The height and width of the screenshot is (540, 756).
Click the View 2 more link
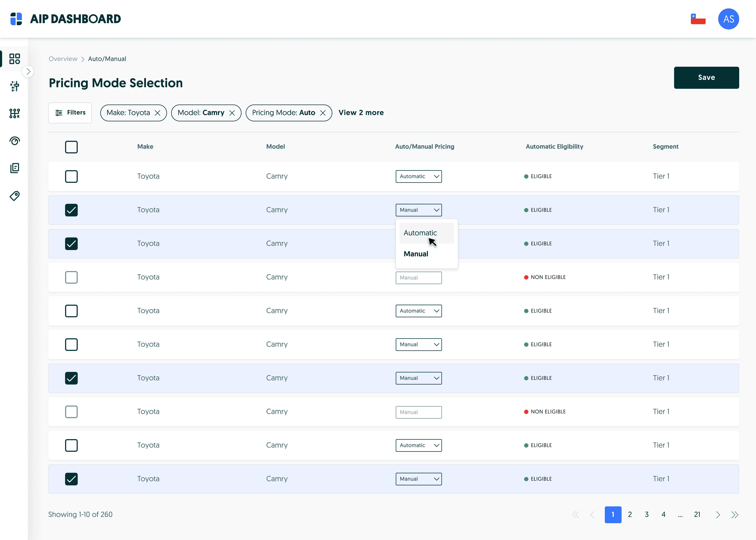[x=361, y=113]
